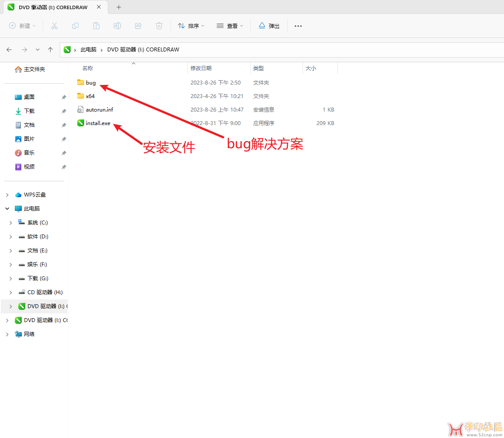
Task: Click the Paste clipboard icon
Action: click(96, 26)
